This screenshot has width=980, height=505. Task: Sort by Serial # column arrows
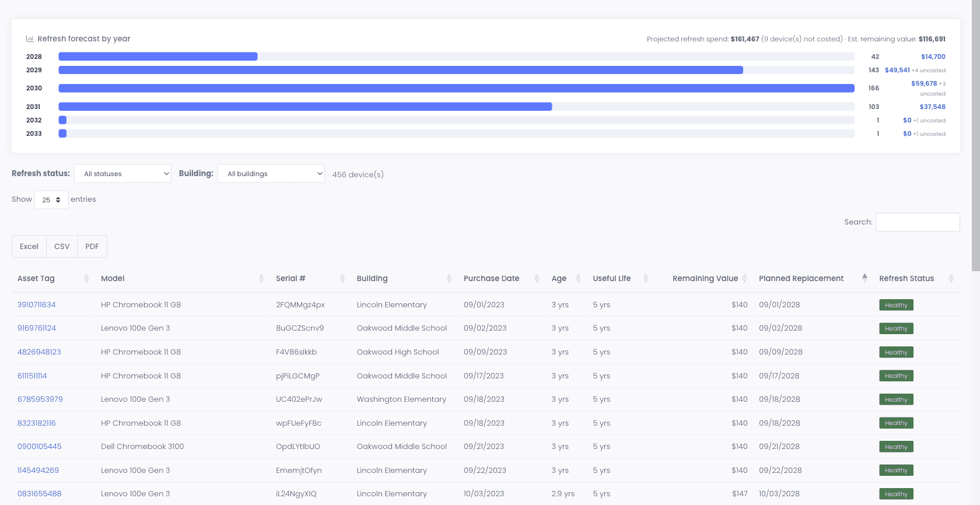pyautogui.click(x=342, y=279)
